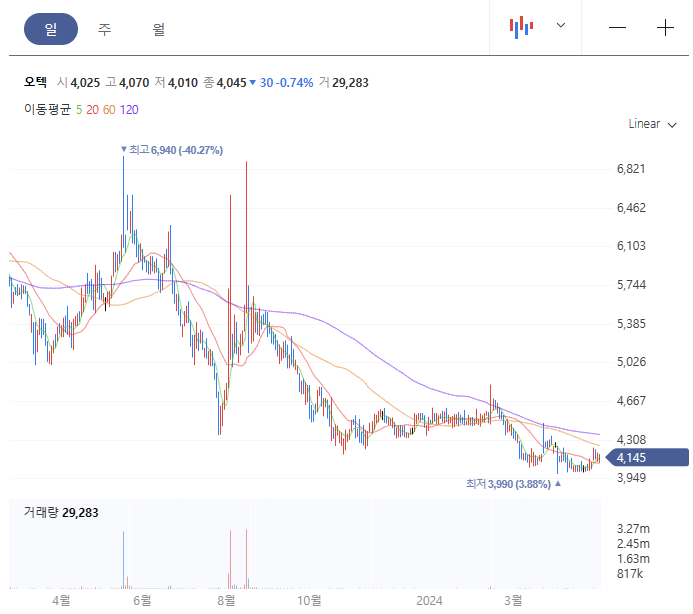Switch to the 월 (monthly) chart tab
The height and width of the screenshot is (614, 693).
click(x=159, y=29)
